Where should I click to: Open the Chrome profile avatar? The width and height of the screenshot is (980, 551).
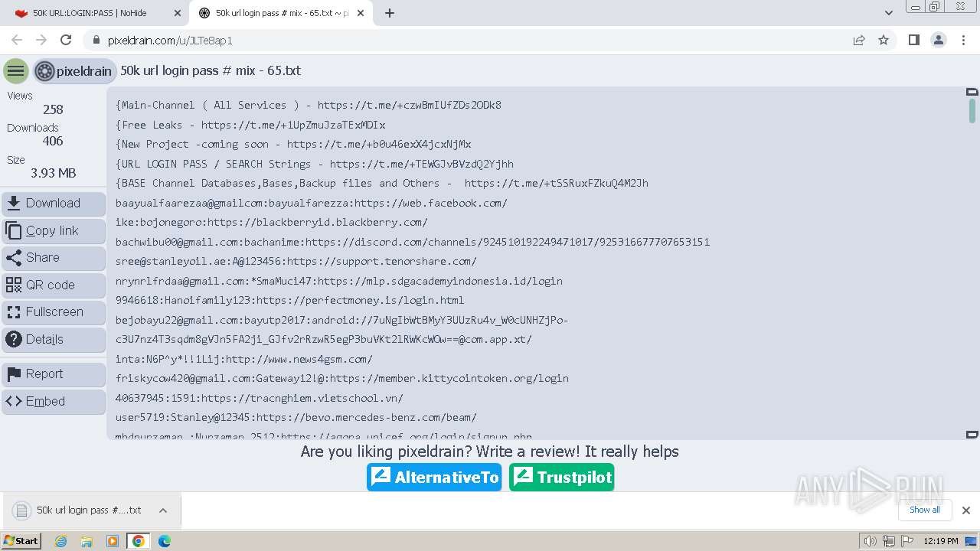click(x=938, y=41)
